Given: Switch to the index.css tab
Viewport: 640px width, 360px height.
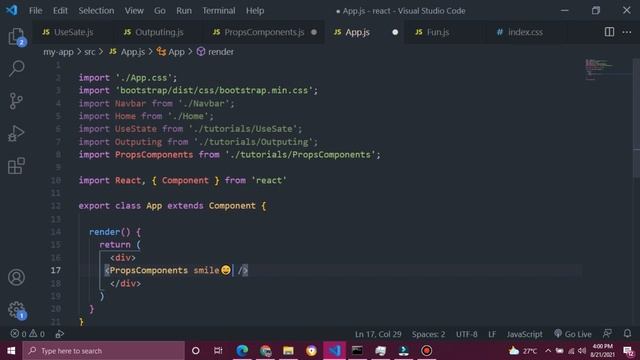Looking at the screenshot, I should tap(525, 32).
